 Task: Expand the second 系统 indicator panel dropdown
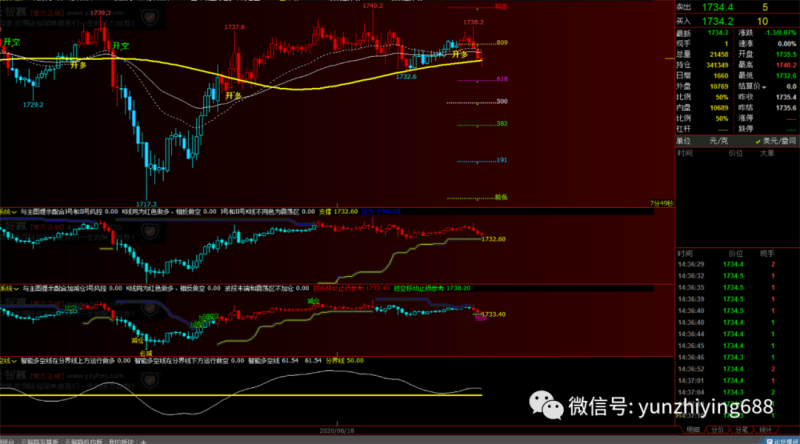[14, 286]
